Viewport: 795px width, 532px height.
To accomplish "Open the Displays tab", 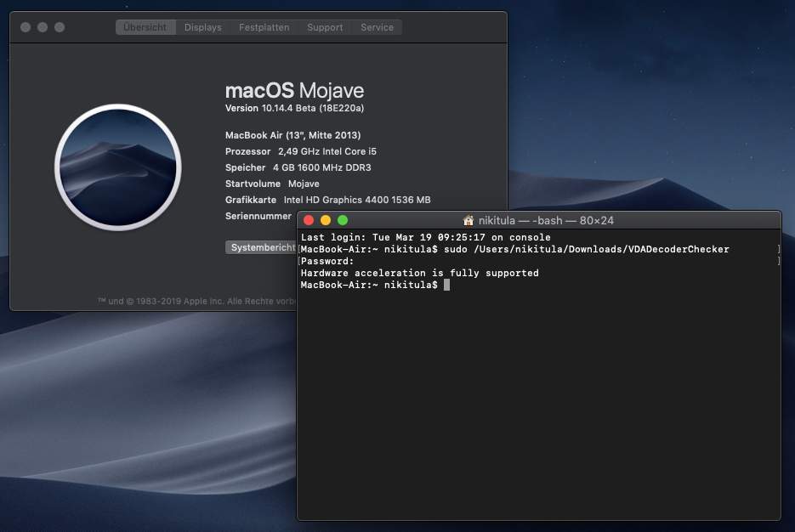I will [203, 27].
